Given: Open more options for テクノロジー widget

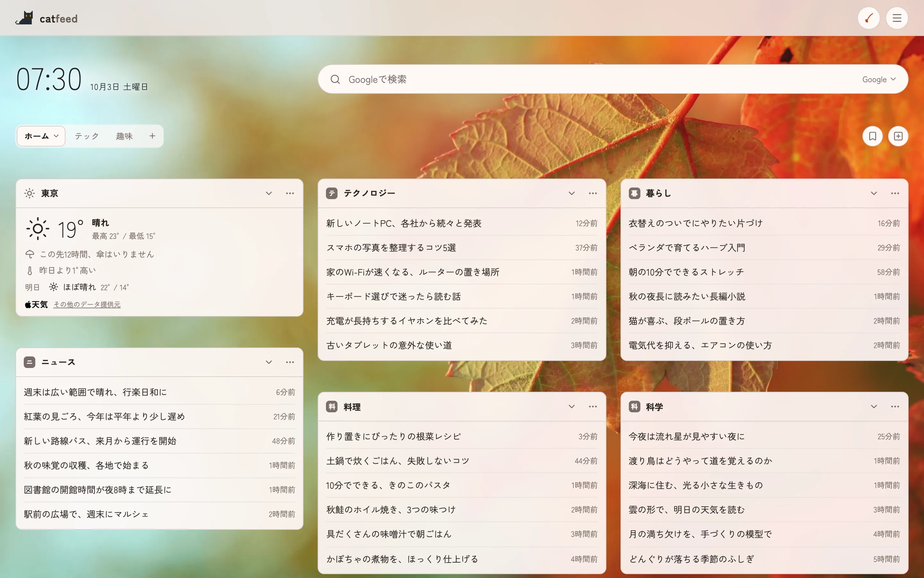Looking at the screenshot, I should click(x=593, y=193).
